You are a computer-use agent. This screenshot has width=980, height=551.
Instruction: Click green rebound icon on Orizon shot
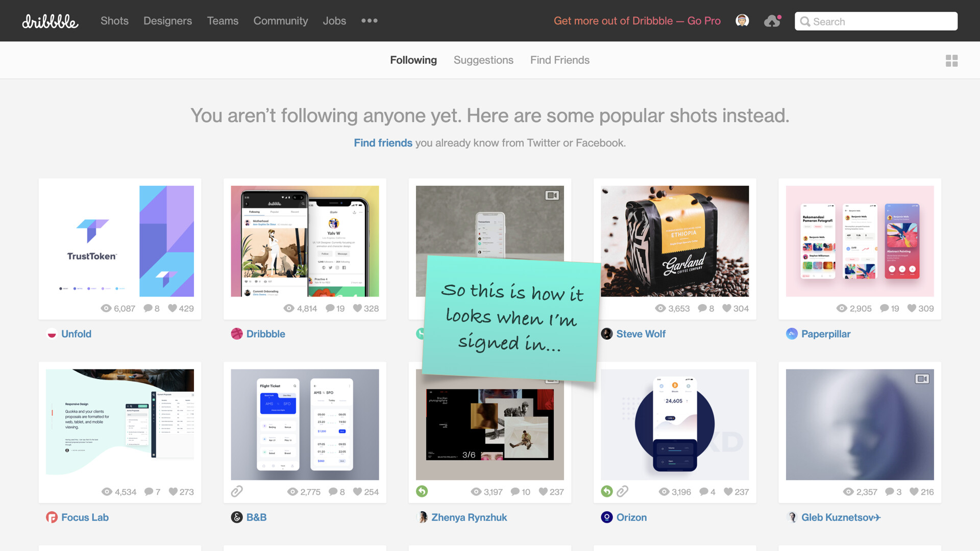point(606,491)
